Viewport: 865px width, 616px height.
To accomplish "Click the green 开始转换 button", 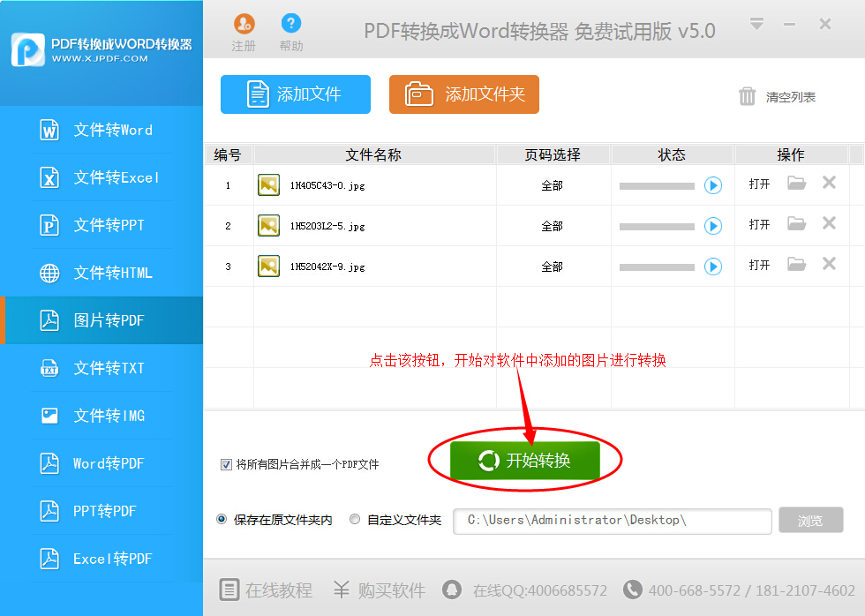I will coord(524,460).
